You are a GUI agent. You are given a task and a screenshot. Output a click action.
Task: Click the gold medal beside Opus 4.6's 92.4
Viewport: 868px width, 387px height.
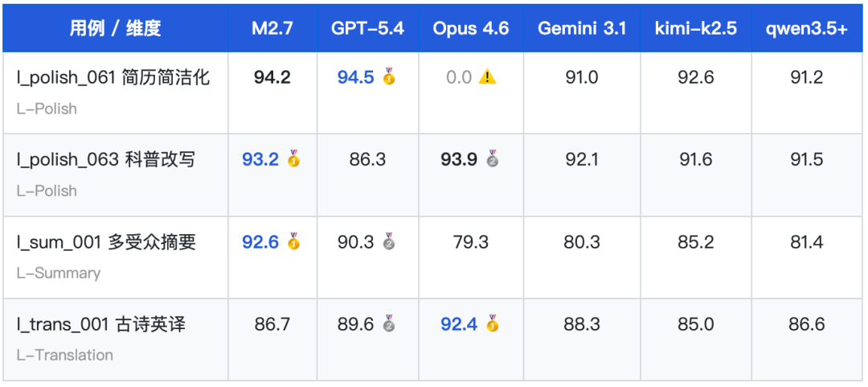[493, 324]
